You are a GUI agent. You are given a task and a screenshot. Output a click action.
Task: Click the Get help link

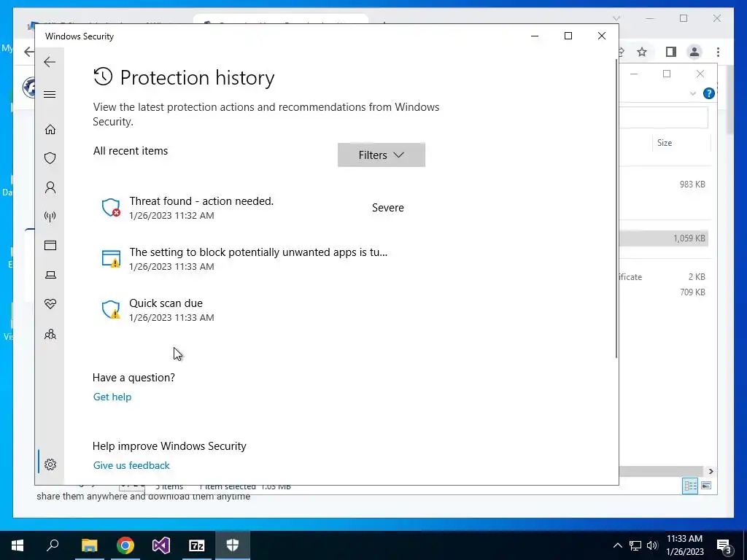(x=112, y=397)
